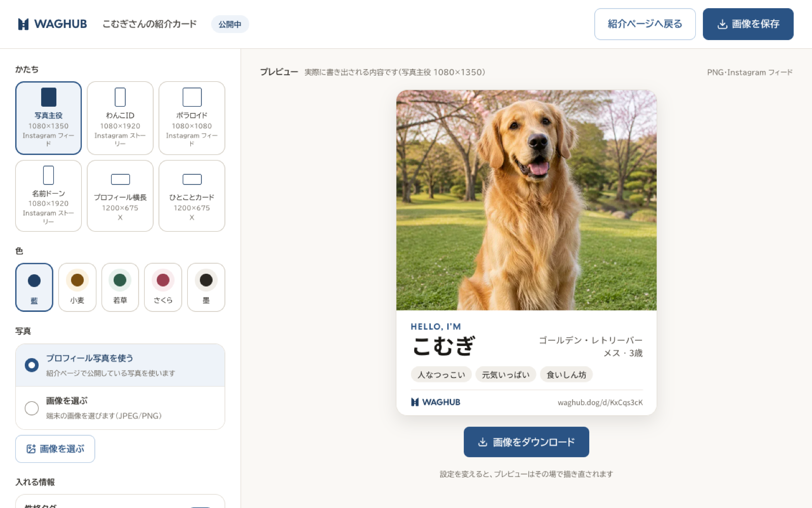Click the HELLO, I'M text on the card
This screenshot has height=508, width=812.
point(436,327)
